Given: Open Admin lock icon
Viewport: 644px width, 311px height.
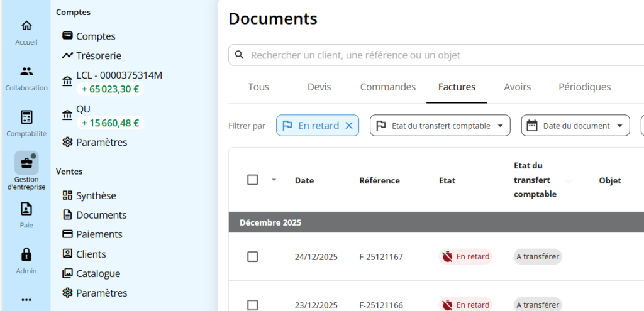Looking at the screenshot, I should tap(26, 254).
